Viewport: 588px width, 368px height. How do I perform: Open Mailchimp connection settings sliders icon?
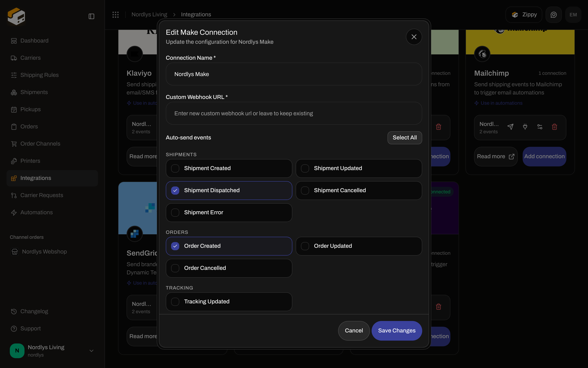coord(540,127)
